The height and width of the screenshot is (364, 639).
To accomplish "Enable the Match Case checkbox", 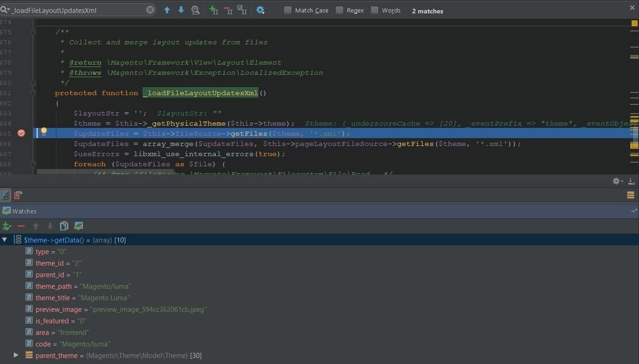I will point(288,10).
